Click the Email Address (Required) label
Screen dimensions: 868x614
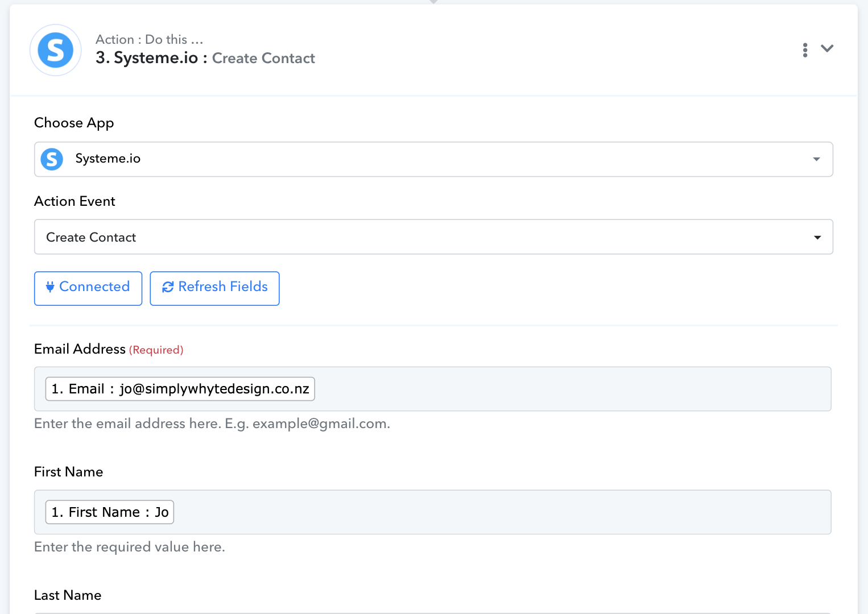109,349
